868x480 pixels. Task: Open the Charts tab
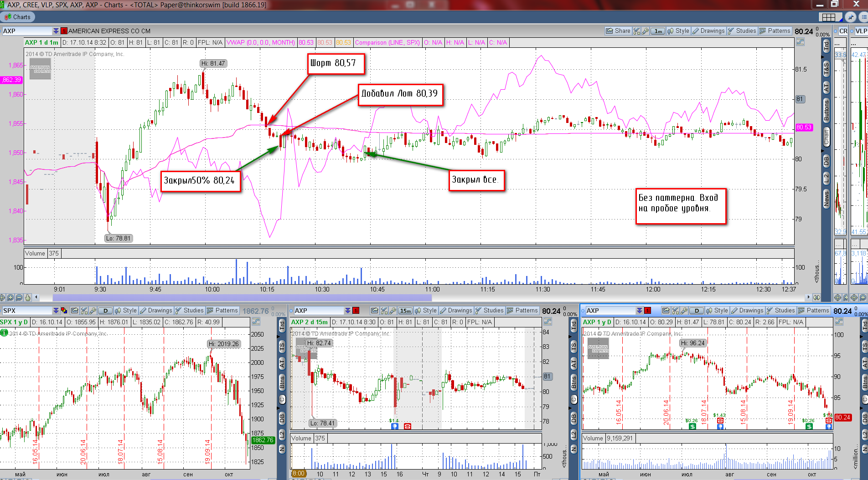17,17
